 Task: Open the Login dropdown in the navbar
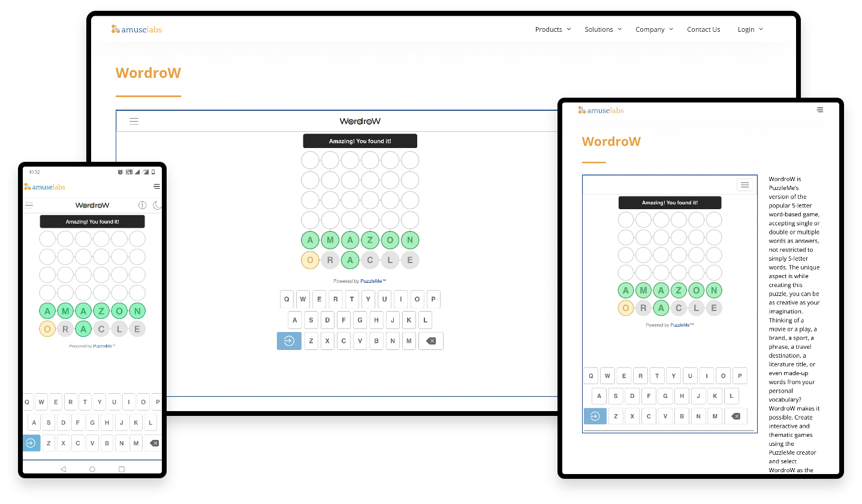tap(750, 29)
